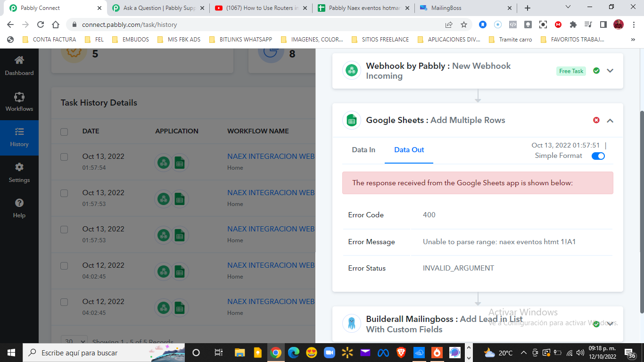Open the Dashboard page in sidebar
This screenshot has width=644, height=362.
point(19,66)
